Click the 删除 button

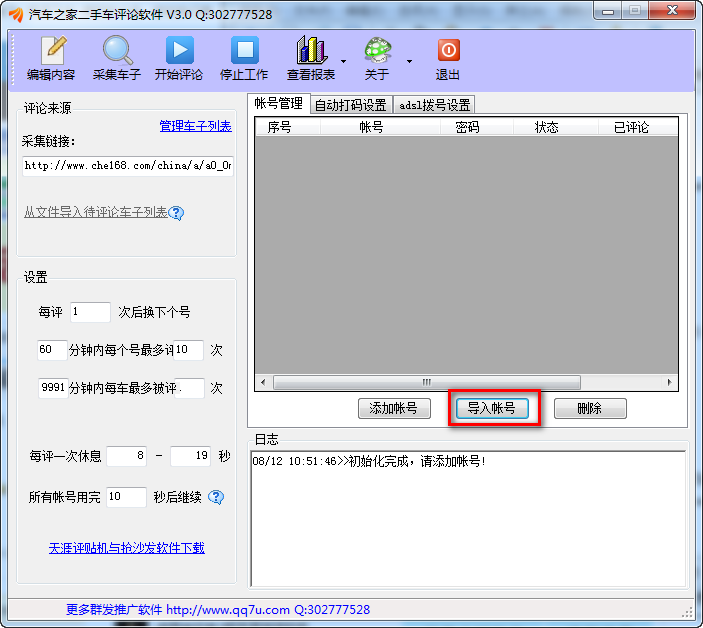click(590, 408)
